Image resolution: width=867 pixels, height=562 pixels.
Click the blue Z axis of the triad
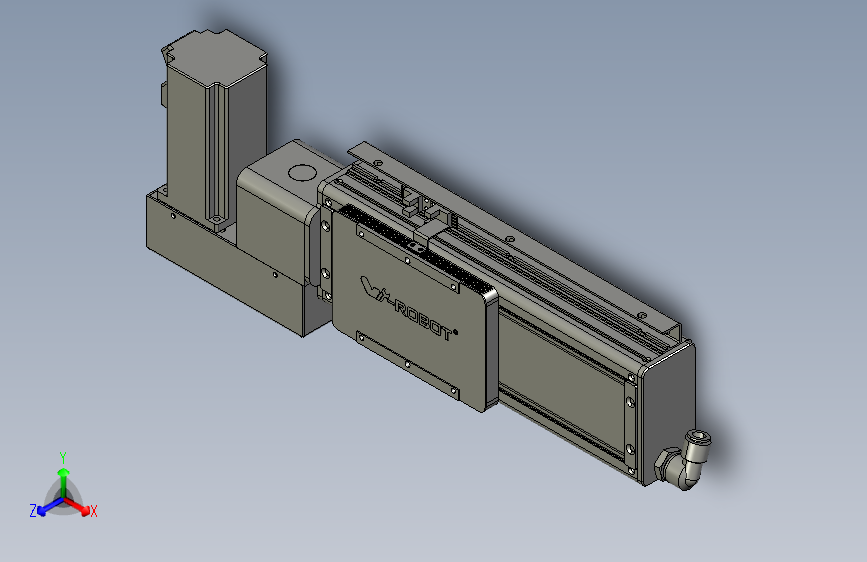coord(44,508)
